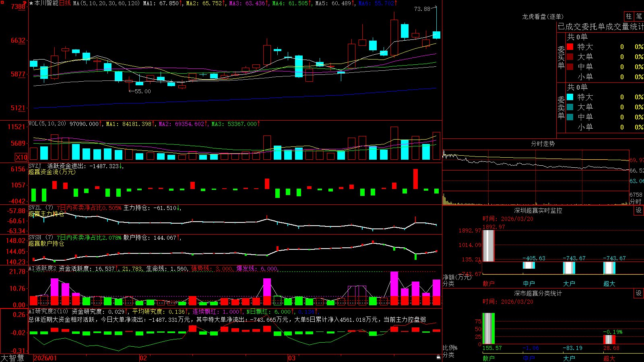Image resolution: width=644 pixels, height=362 pixels.
Task: Click the 委买单 section label
Action: coord(561,57)
